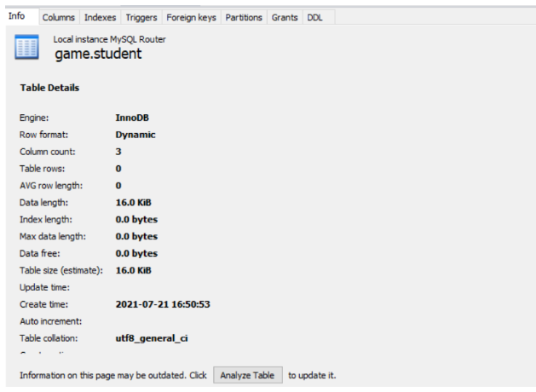Screen dimensions: 536x392
Task: Click the game.student table title
Action: tap(98, 55)
